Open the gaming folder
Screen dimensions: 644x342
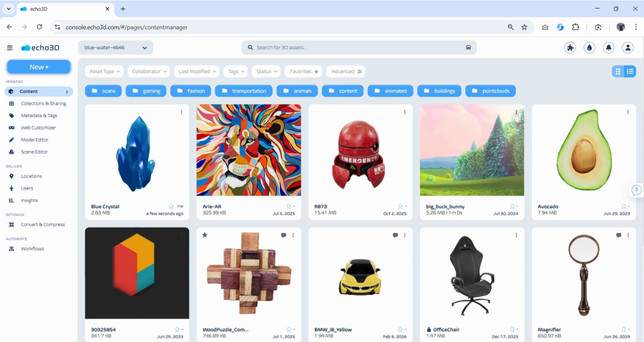coord(146,91)
